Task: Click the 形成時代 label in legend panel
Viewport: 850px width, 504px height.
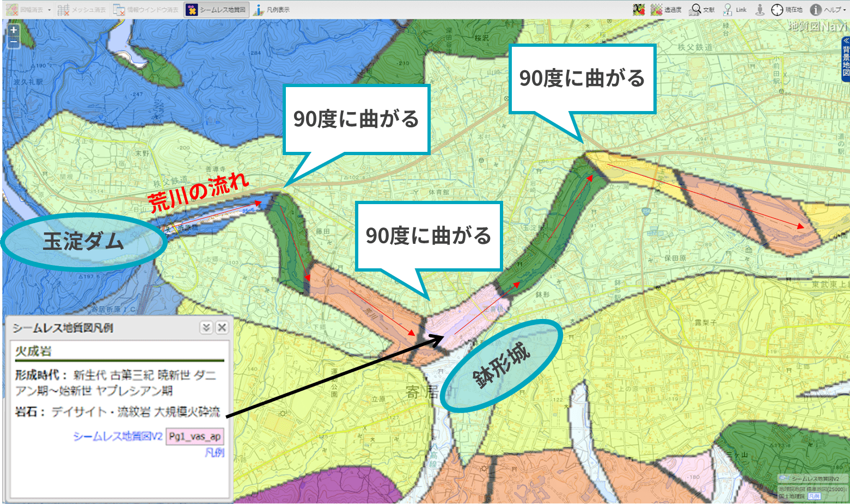Action: [41, 376]
